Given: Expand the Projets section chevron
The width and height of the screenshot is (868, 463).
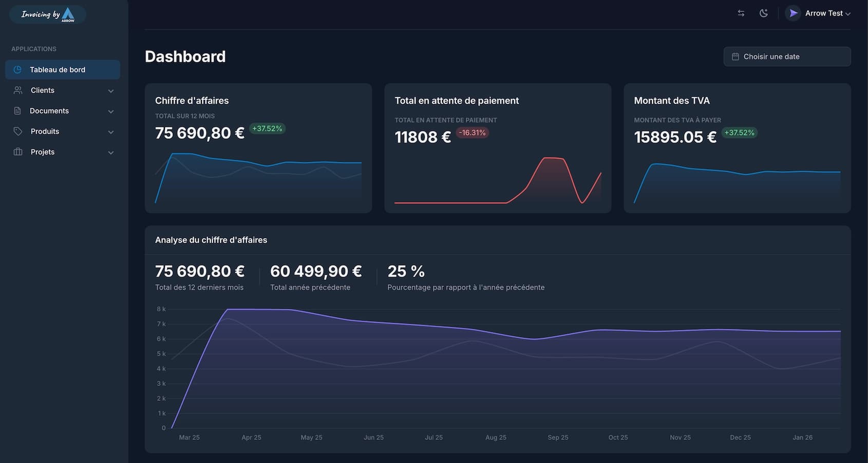Looking at the screenshot, I should point(111,152).
